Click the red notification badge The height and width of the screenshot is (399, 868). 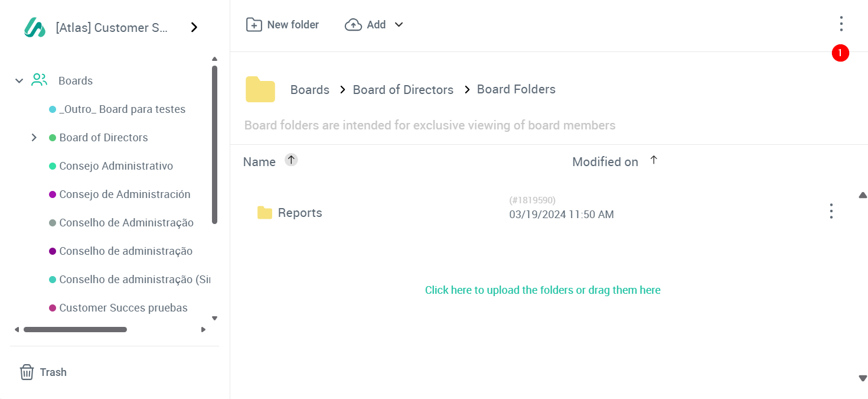(x=840, y=53)
